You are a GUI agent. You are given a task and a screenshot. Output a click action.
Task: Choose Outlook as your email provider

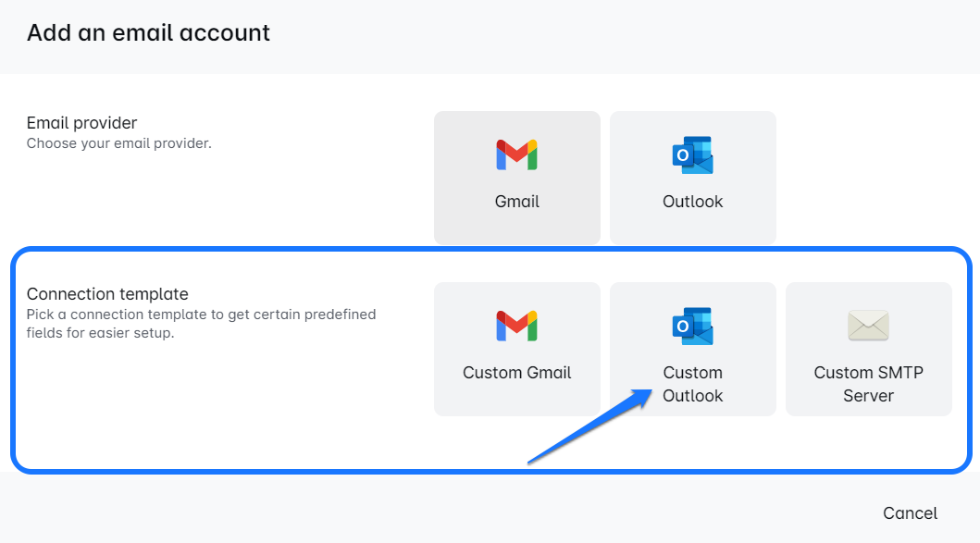[x=692, y=178]
